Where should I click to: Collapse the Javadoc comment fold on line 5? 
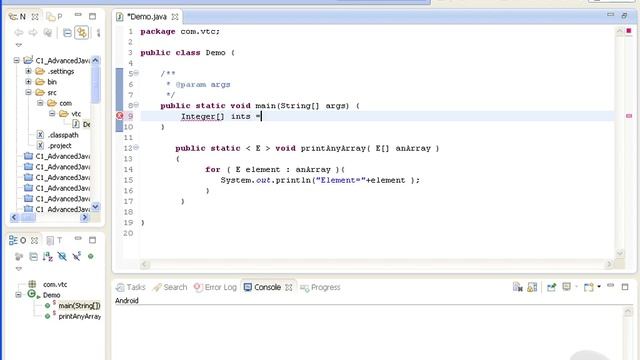(136, 73)
